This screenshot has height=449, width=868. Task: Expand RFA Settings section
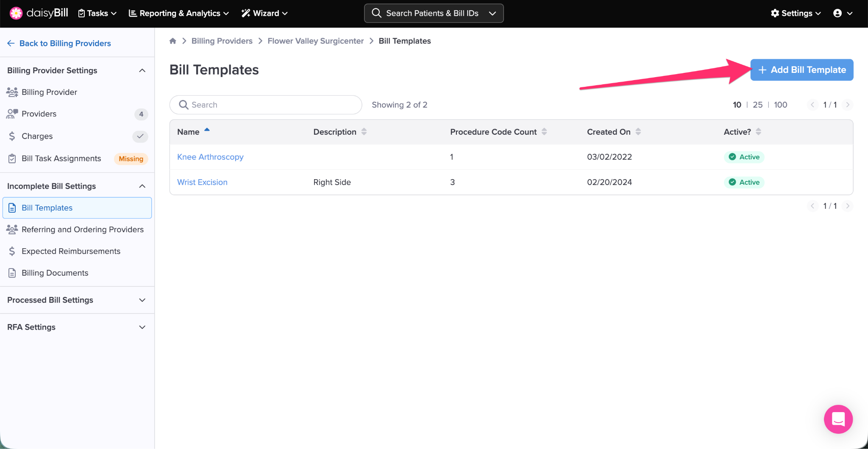click(x=142, y=327)
